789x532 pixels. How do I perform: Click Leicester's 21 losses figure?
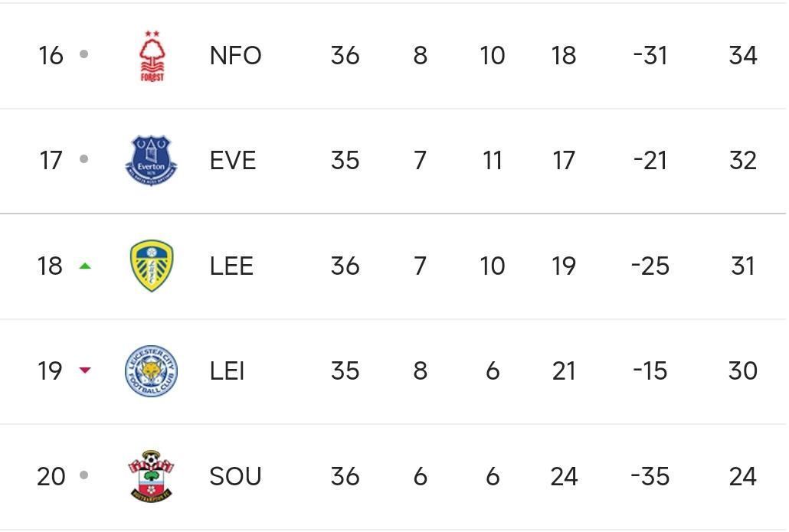point(564,371)
